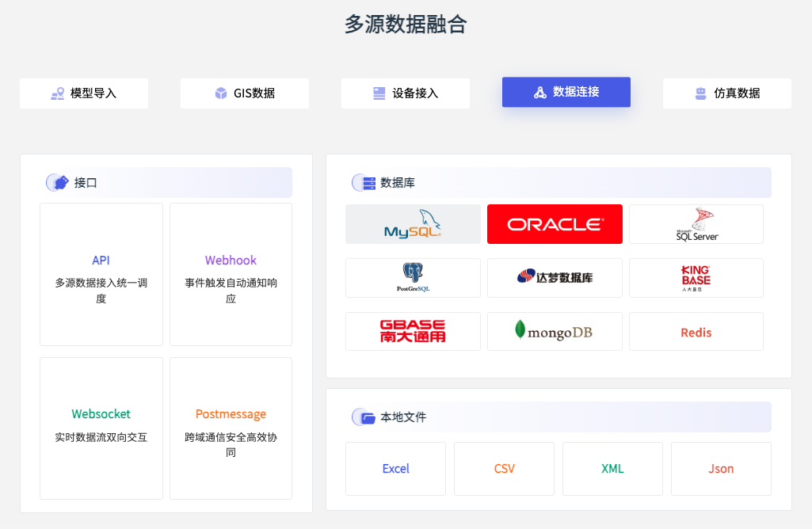Click the model import map-pin icon

pyautogui.click(x=58, y=93)
